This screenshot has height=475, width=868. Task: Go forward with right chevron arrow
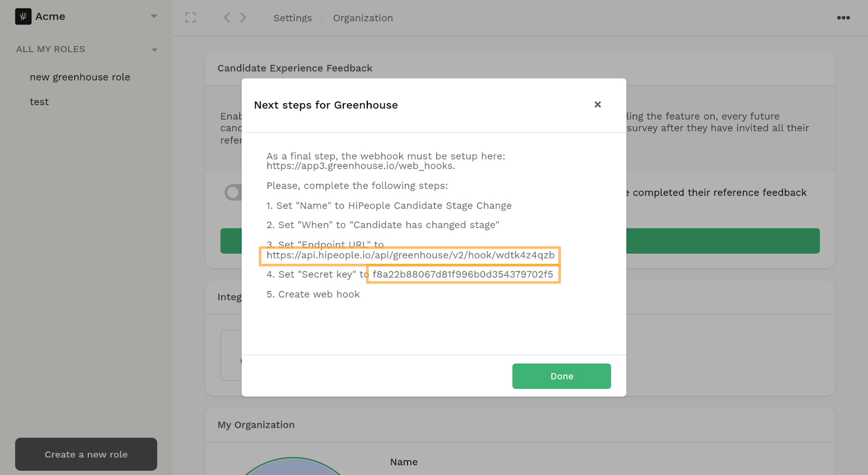pyautogui.click(x=243, y=18)
